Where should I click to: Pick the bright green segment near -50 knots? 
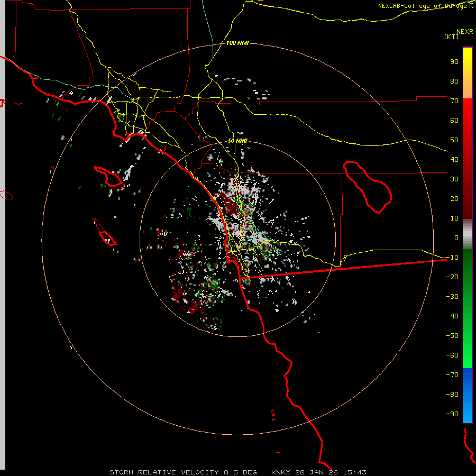pos(467,336)
